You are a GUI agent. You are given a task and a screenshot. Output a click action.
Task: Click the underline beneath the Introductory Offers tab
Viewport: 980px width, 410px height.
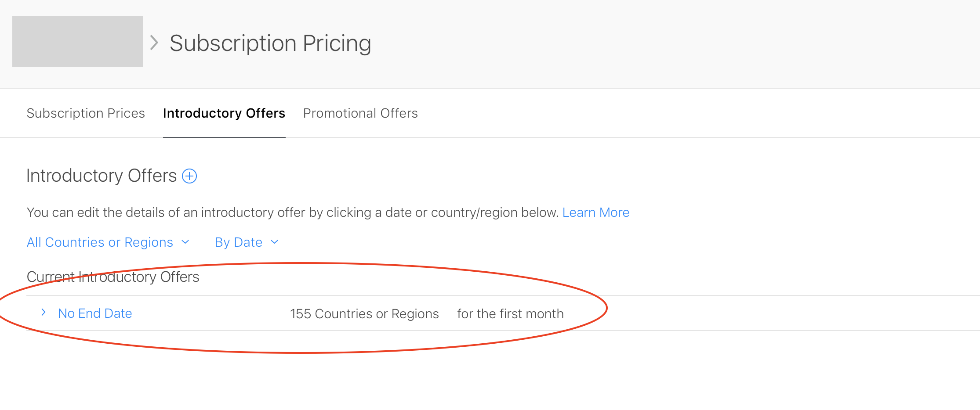point(224,137)
